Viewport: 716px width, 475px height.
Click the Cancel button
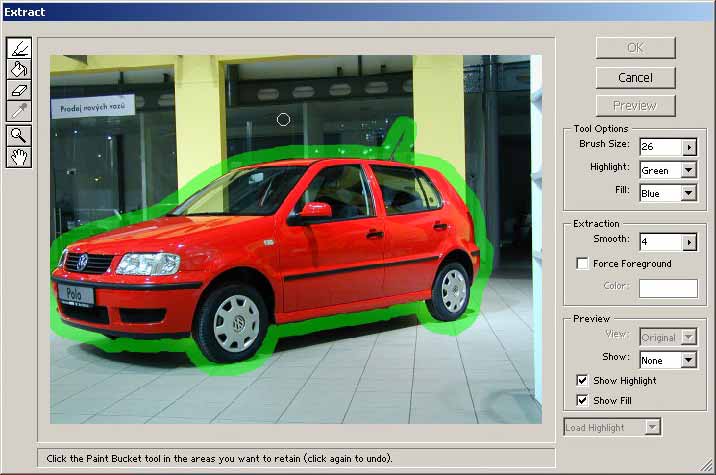pyautogui.click(x=635, y=78)
